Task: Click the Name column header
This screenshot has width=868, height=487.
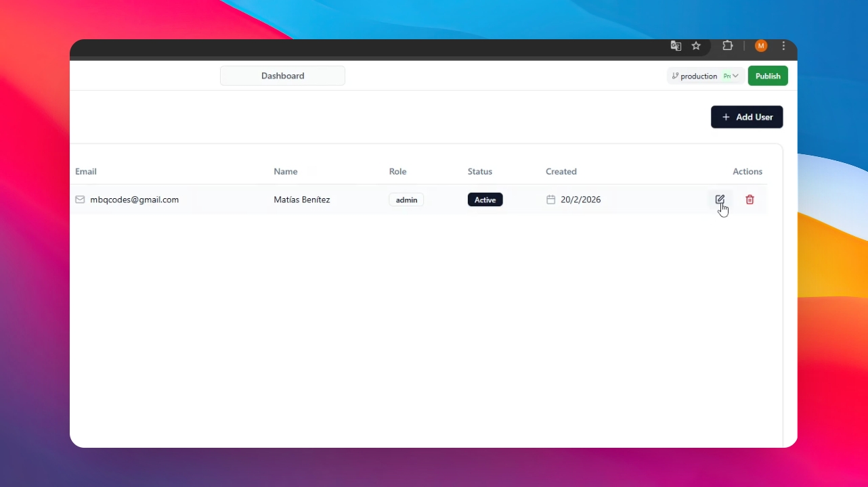Action: point(286,171)
